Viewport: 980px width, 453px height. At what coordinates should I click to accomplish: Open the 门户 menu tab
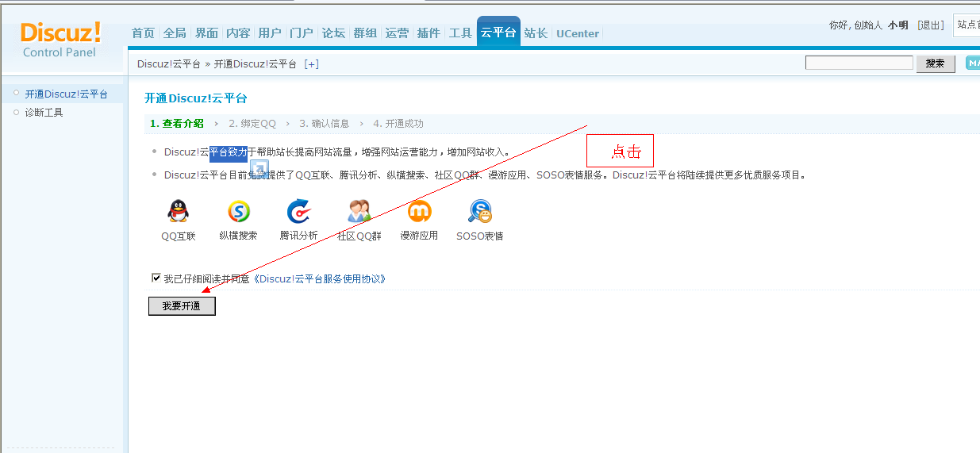302,33
